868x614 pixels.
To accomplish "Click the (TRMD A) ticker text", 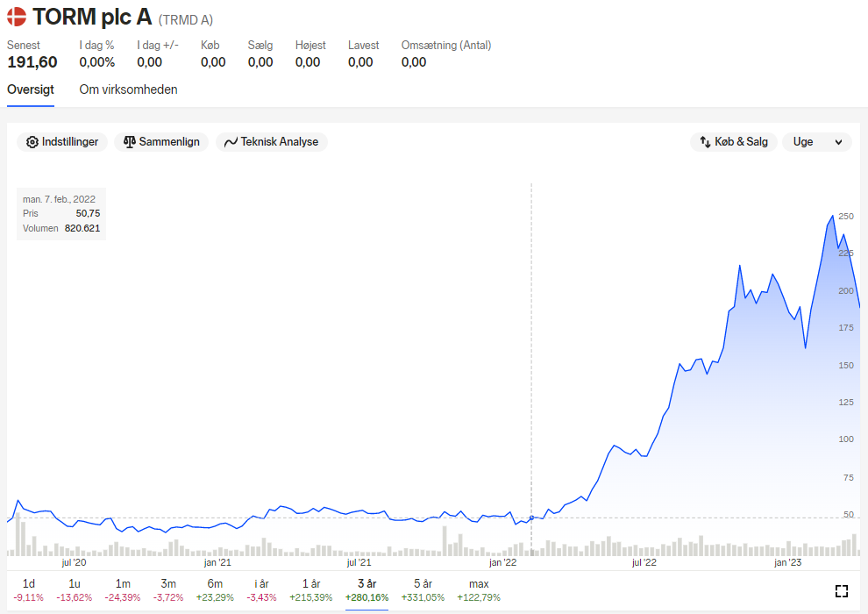I will pyautogui.click(x=186, y=20).
